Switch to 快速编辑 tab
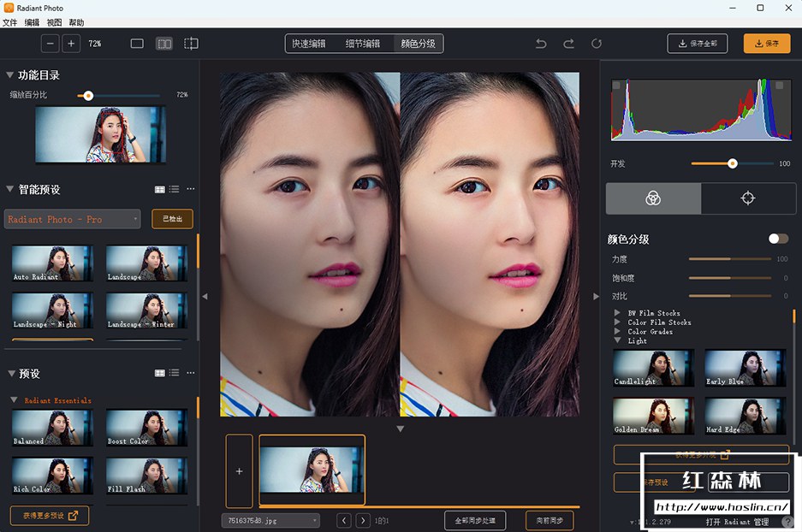The image size is (802, 532). click(x=309, y=44)
